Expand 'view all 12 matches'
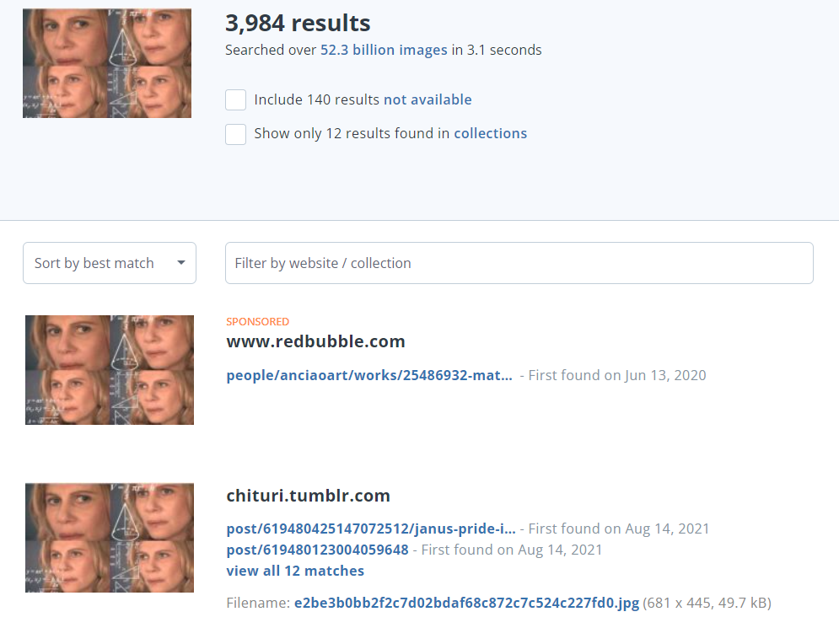 tap(295, 571)
